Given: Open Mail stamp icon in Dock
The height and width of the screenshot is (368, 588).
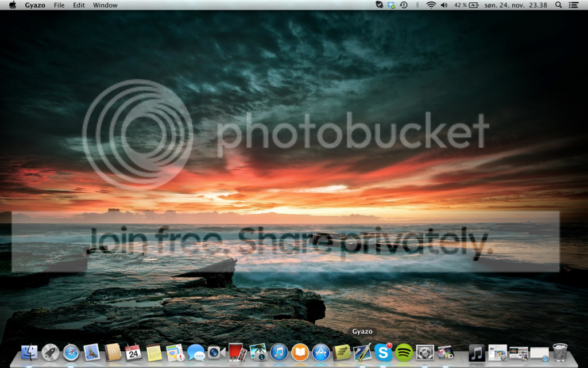Looking at the screenshot, I should coord(91,352).
